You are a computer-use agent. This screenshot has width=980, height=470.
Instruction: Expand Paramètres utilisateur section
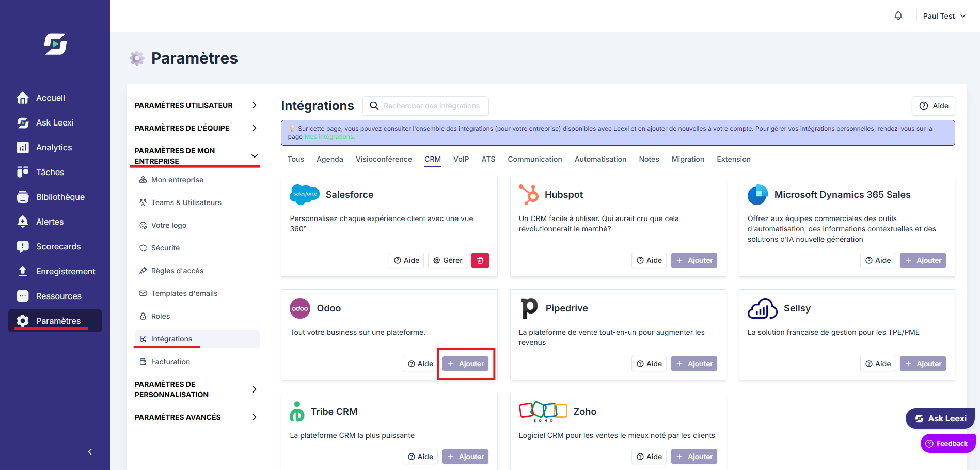(196, 105)
